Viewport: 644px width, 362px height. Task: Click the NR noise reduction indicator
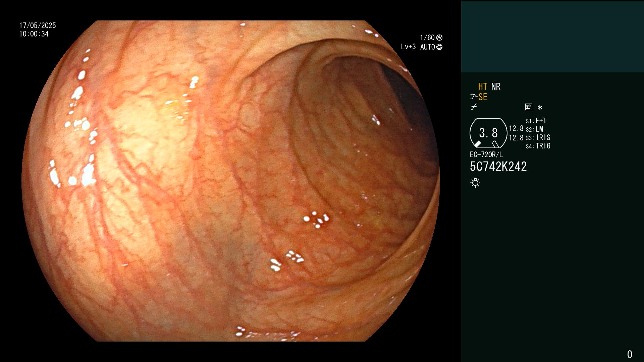coord(496,86)
